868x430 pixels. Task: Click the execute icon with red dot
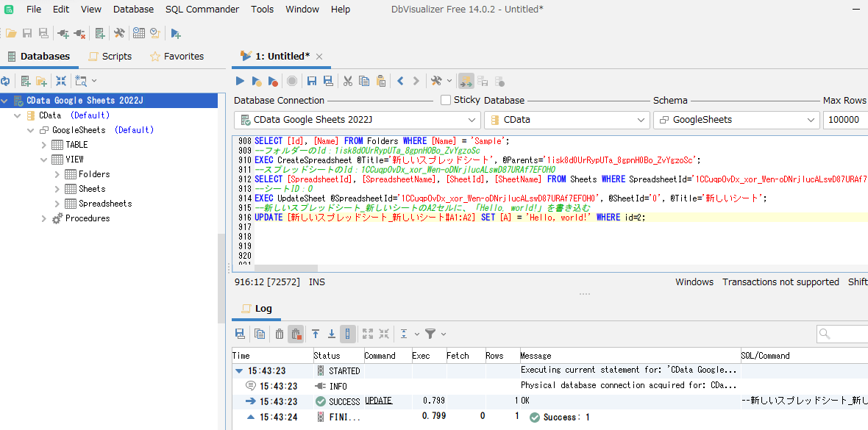[x=273, y=81]
